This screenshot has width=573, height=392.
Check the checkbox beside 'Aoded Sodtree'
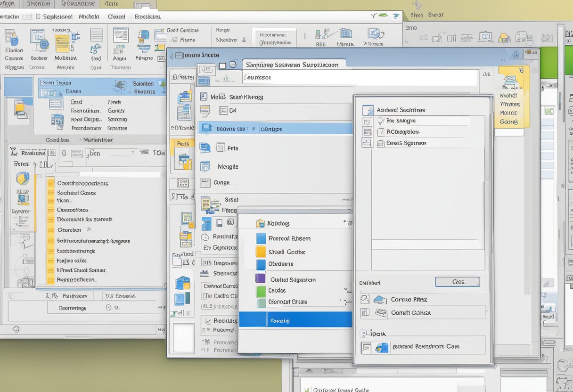click(368, 110)
